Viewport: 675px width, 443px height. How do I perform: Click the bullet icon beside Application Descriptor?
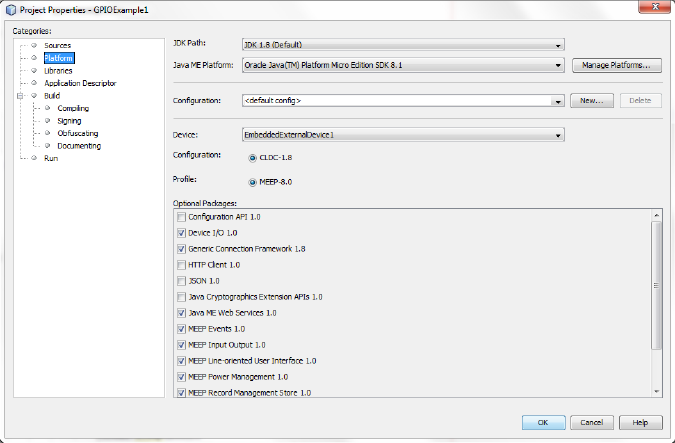34,83
